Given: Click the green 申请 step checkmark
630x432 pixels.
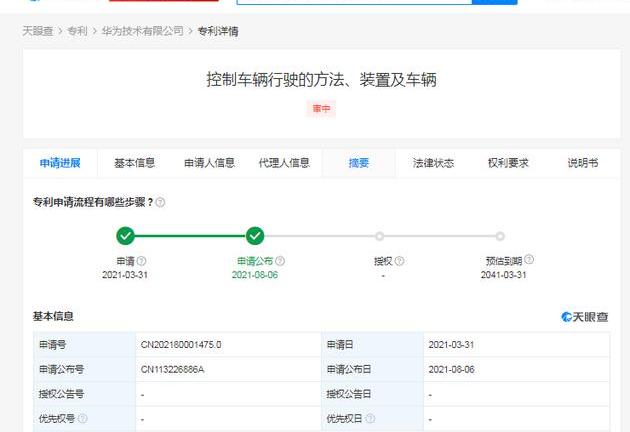Looking at the screenshot, I should pyautogui.click(x=125, y=236).
